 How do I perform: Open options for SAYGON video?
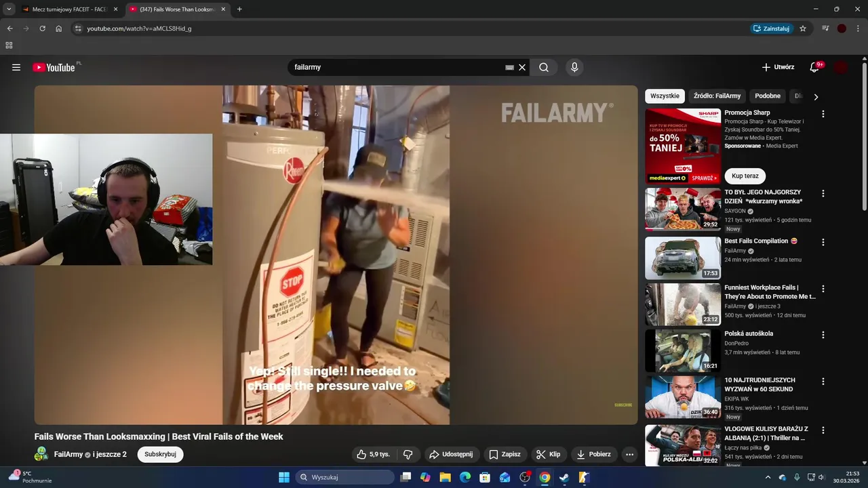[823, 193]
